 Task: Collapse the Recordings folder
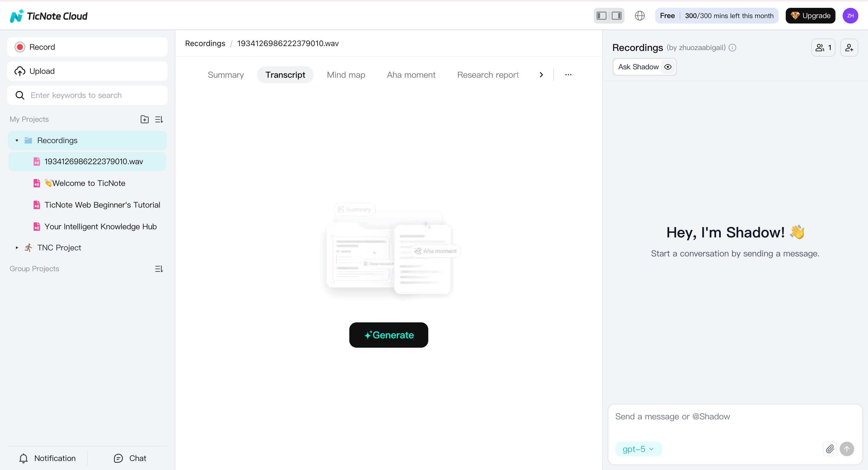17,140
